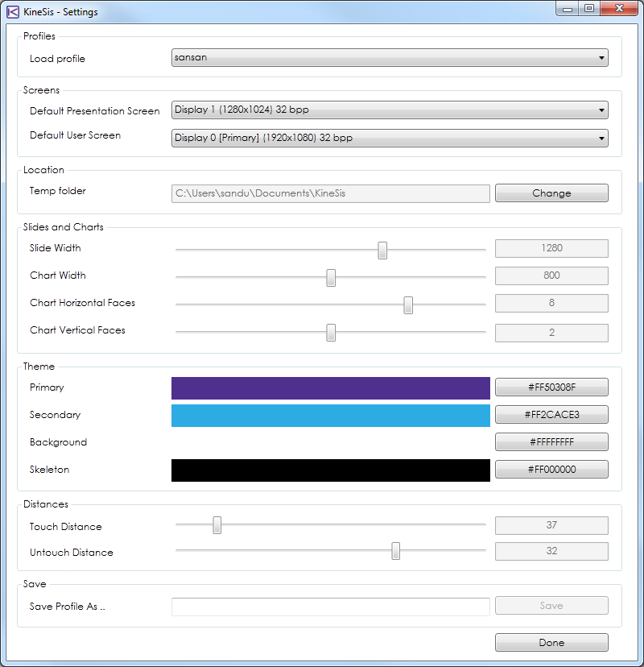Click the black Skeleton color swatch
Screen dimensions: 644x667
[330, 470]
